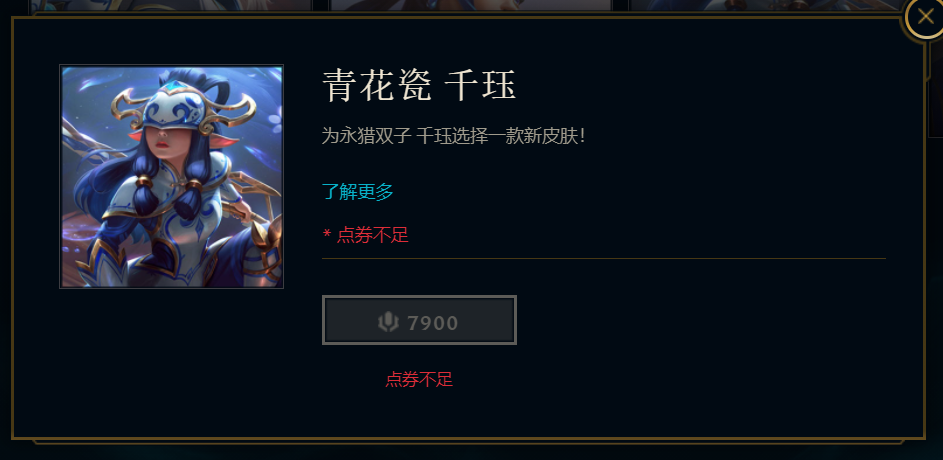943x460 pixels.
Task: Click the empty dark area of the dialog
Action: [692, 361]
